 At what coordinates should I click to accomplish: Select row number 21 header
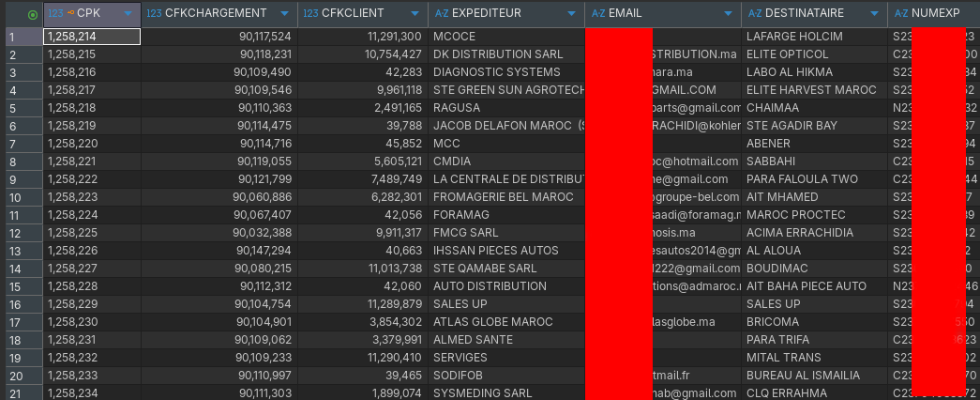pos(23,393)
